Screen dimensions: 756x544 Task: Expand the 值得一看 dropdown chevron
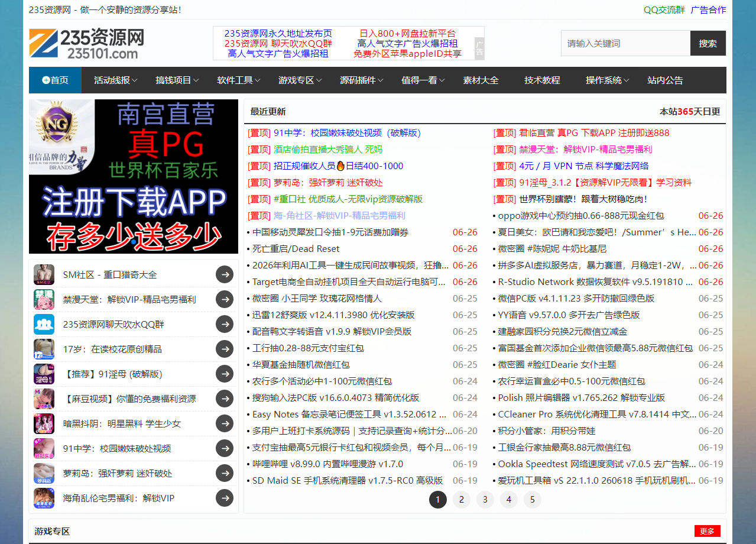(x=442, y=80)
